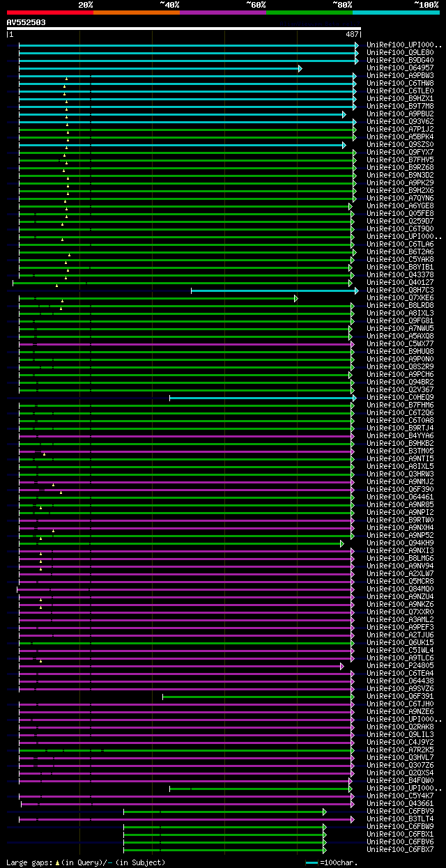The width and height of the screenshot is (446, 868).
Task: Click the orange ~40% legend segment
Action: tap(137, 13)
